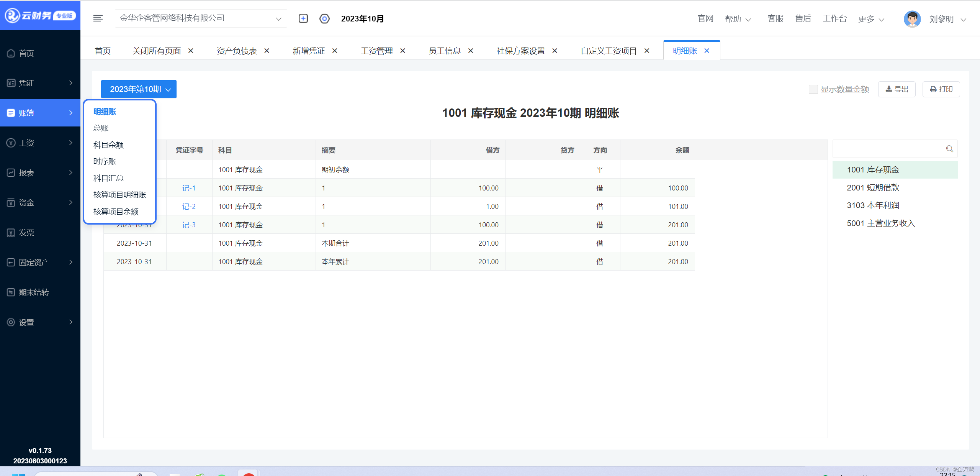
Task: Open voucher 记-2 link in the table
Action: point(189,206)
